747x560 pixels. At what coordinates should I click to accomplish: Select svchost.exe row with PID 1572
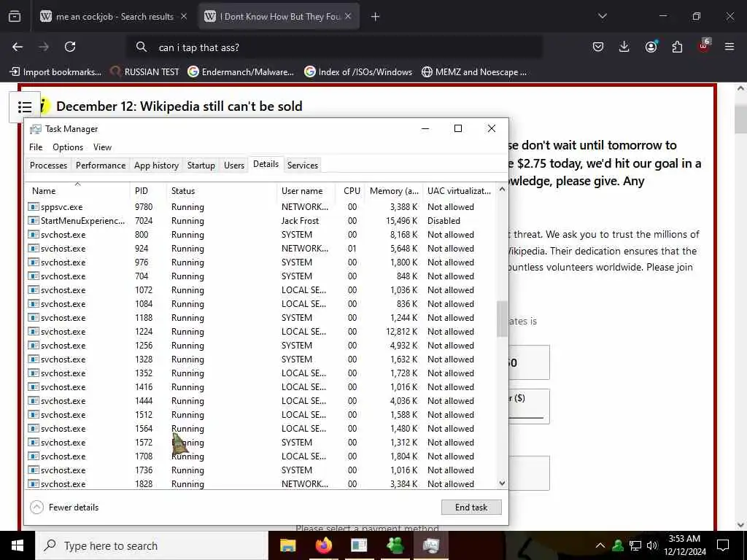coord(260,443)
